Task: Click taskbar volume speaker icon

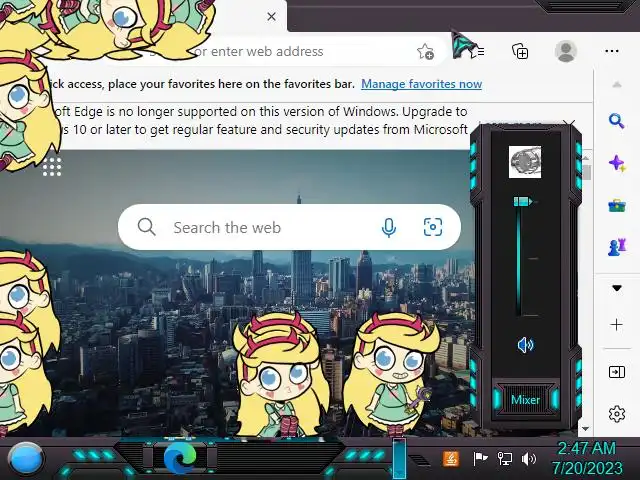Action: click(529, 459)
